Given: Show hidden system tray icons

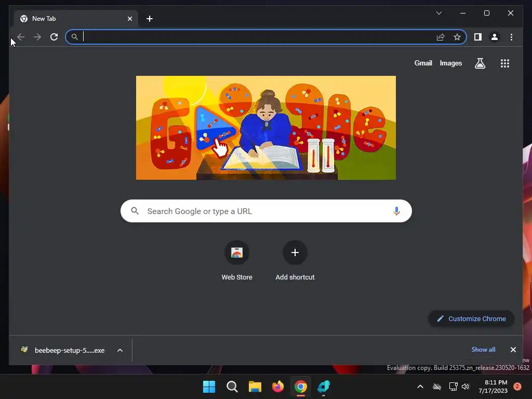Looking at the screenshot, I should [x=420, y=387].
